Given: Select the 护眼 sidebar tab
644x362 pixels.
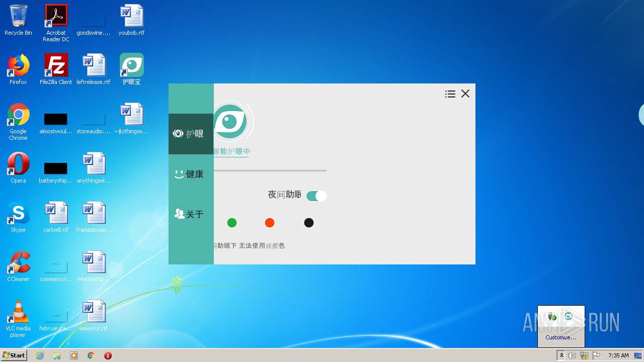Looking at the screenshot, I should click(x=191, y=134).
